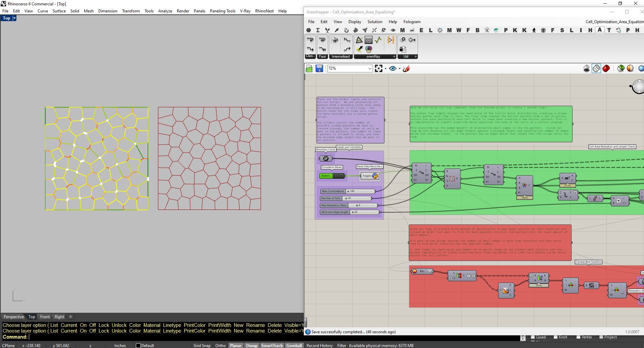The width and height of the screenshot is (644, 348).
Task: Open the preview eye icon dropdown arrow
Action: click(399, 68)
